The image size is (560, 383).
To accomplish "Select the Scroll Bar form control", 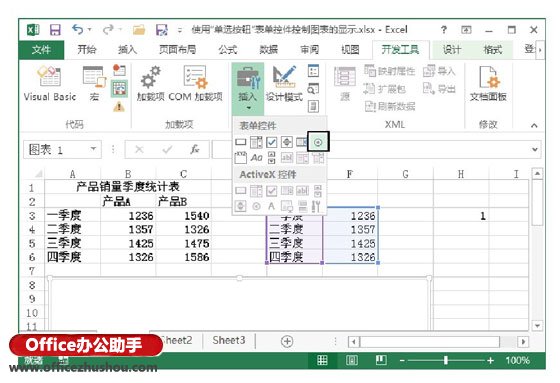I will 271,158.
